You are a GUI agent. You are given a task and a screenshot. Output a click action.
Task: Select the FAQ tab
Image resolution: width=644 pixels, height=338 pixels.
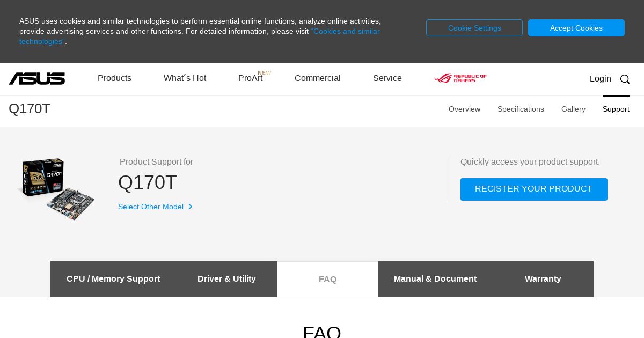(327, 279)
